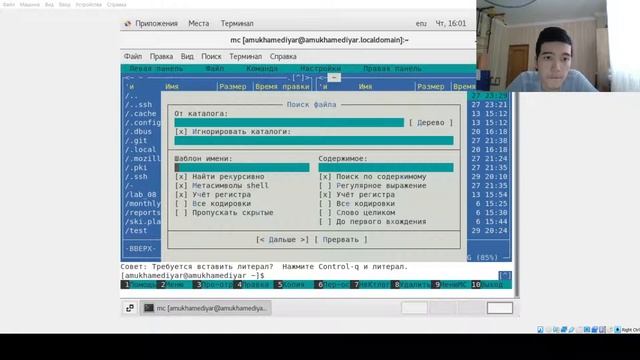Screen dimensions: 640x360
Task: Open GNOME Приложения menu
Action: pos(156,24)
